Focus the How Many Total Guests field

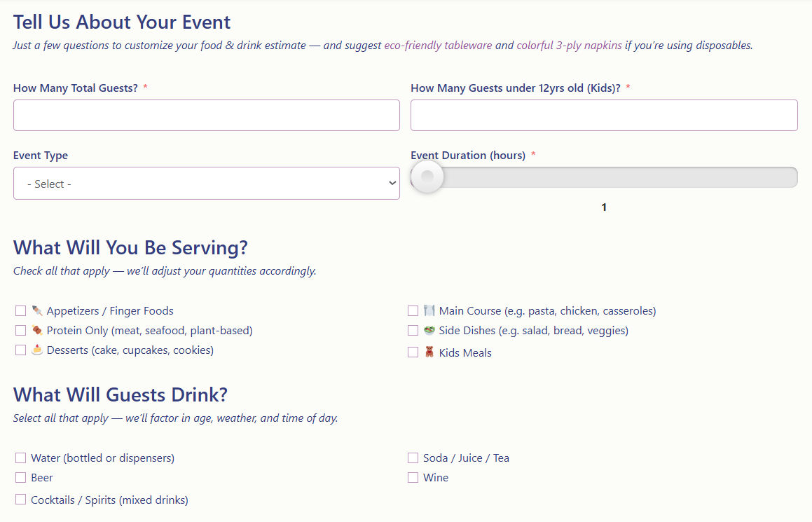click(x=207, y=115)
